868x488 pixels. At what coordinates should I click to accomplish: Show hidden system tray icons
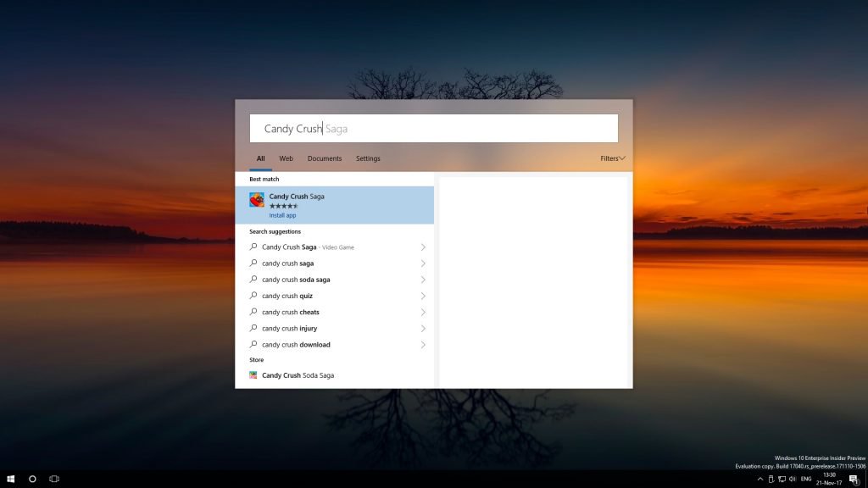coord(760,480)
